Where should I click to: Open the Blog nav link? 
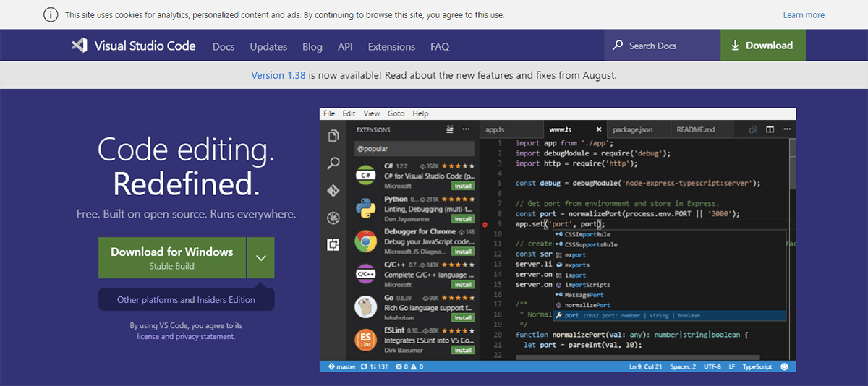tap(312, 46)
